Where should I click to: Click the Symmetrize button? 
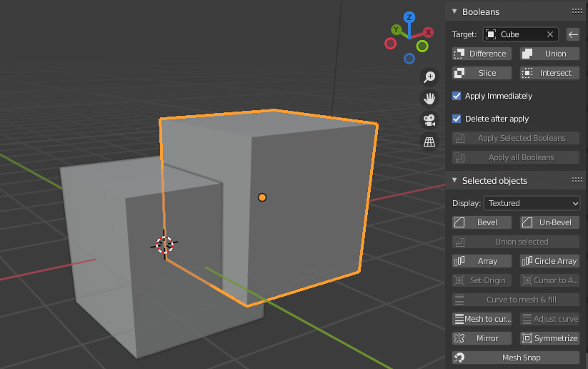coord(549,338)
